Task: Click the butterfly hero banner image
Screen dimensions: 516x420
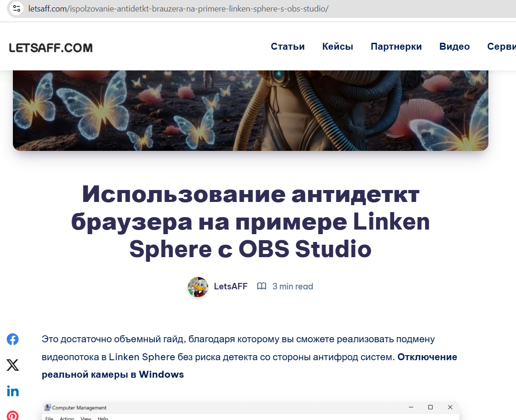Action: click(250, 110)
